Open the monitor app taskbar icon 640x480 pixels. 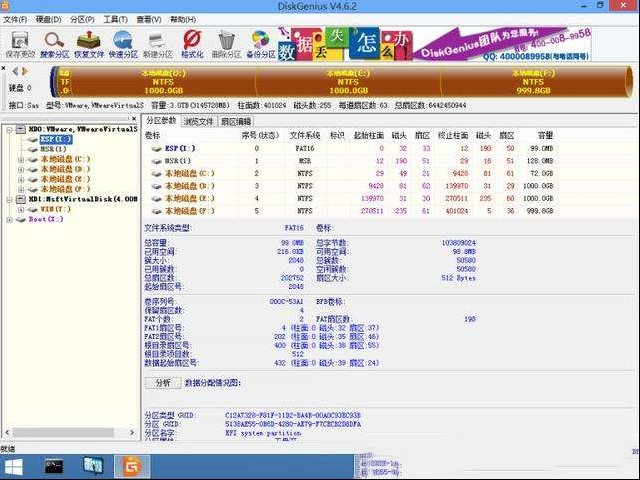[93, 467]
